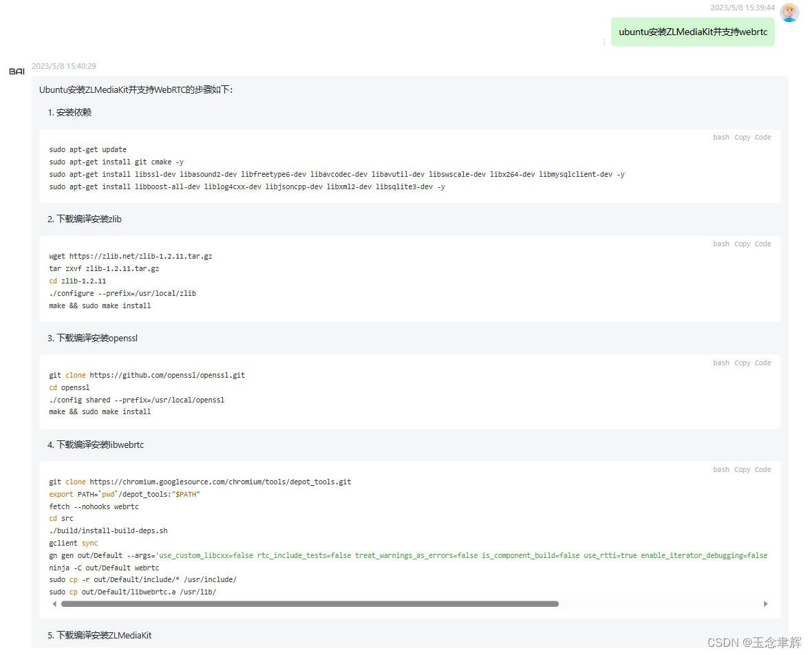Viewport: 812px width, 655px height.
Task: Click the heading '5. 下载编译安装ZLMediaKit'
Action: [x=99, y=636]
